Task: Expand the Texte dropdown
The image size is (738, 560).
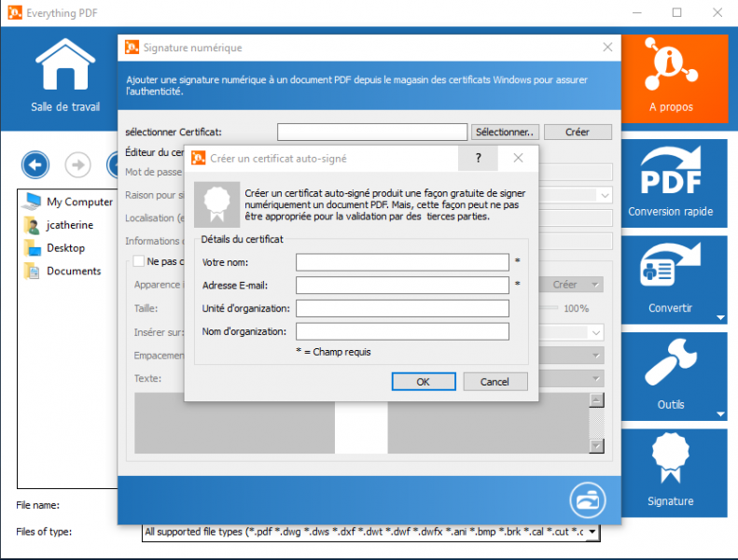Action: click(x=596, y=379)
